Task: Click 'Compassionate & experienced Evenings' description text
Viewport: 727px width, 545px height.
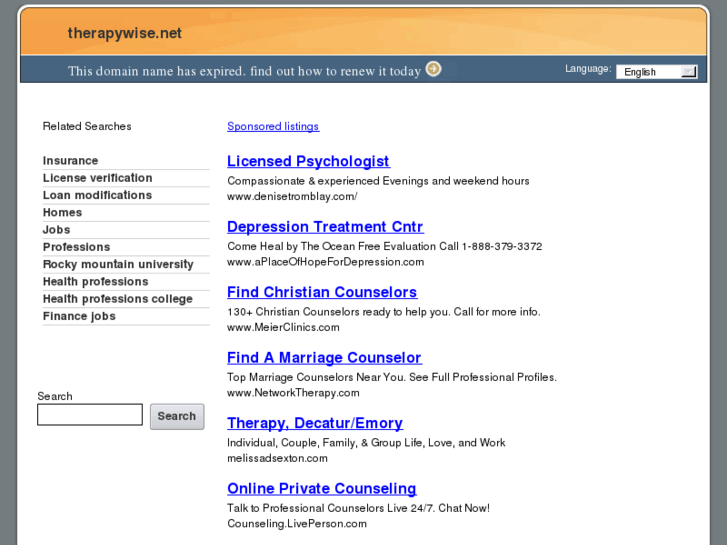Action: coord(378,180)
